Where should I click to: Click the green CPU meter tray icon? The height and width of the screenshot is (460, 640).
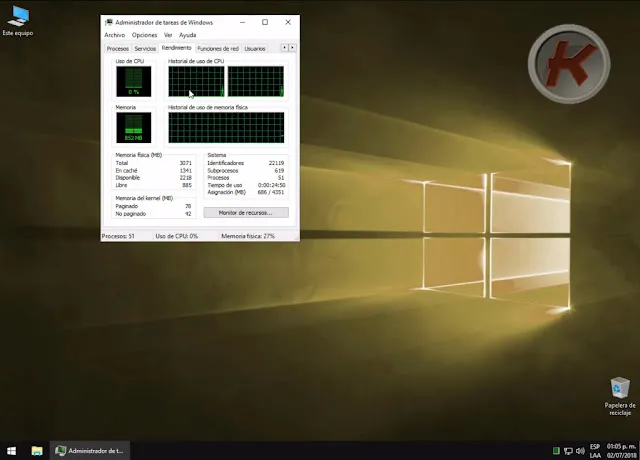pyautogui.click(x=556, y=451)
